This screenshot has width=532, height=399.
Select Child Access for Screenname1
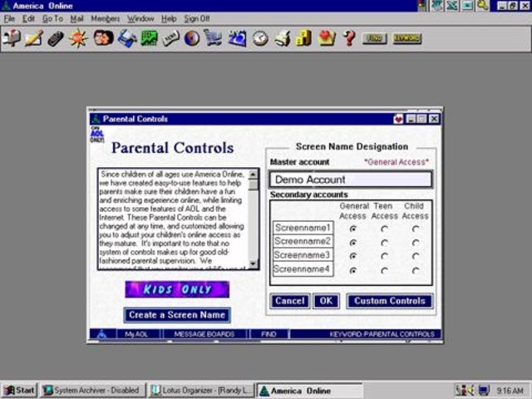click(x=416, y=229)
